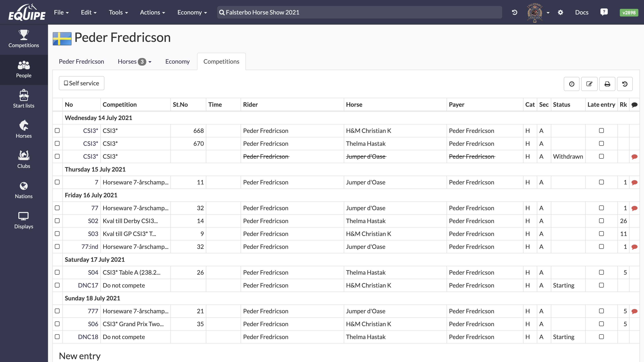644x362 pixels.
Task: Go to Start lists in sidebar
Action: [24, 99]
